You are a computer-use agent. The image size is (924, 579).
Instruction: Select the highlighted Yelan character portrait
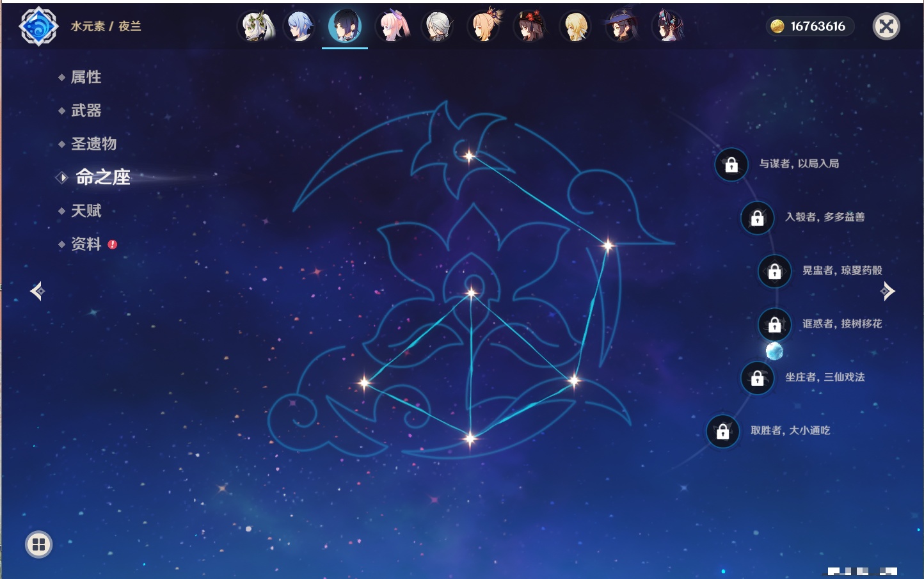pos(345,26)
